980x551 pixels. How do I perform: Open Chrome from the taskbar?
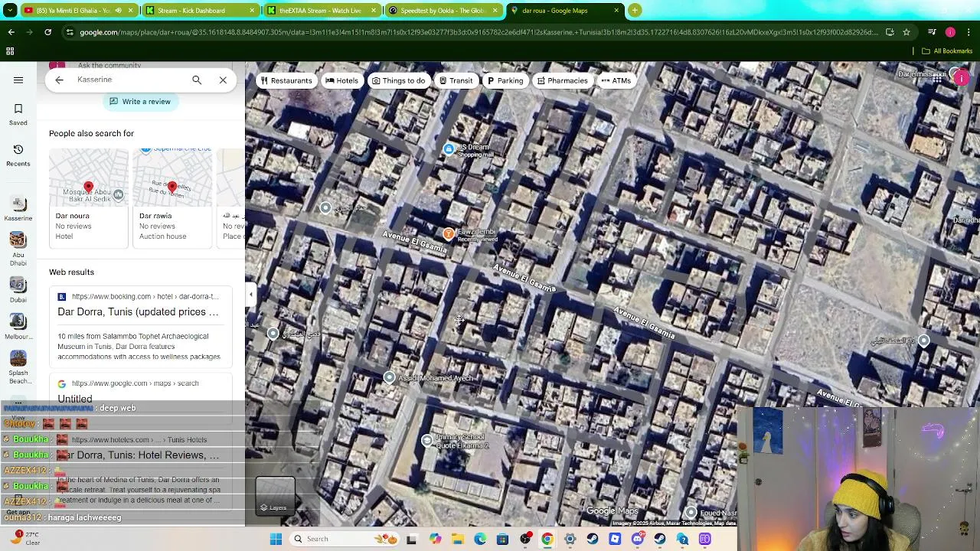(547, 539)
